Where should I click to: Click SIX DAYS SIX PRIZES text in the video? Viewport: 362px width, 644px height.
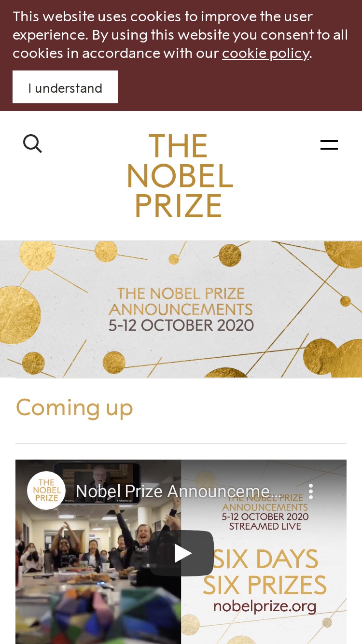(265, 572)
